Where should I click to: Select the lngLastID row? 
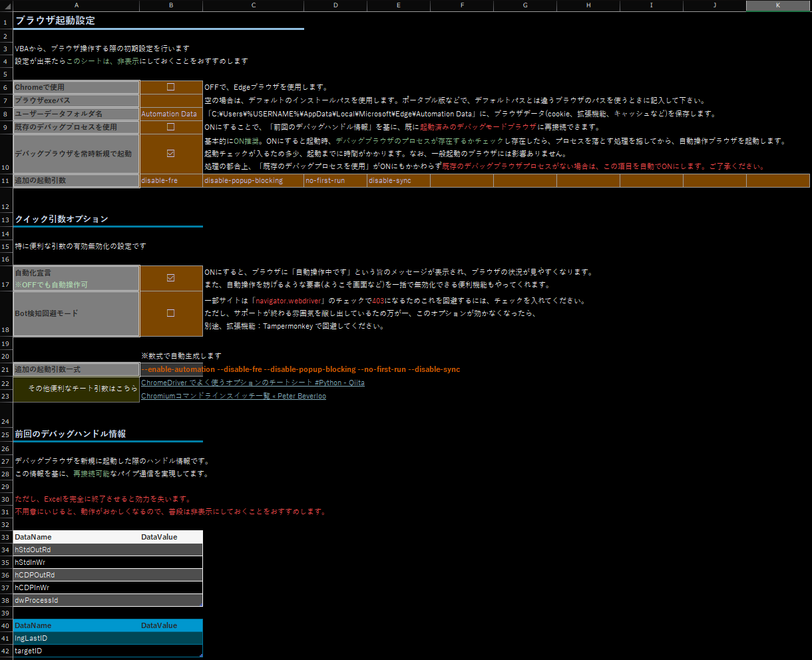click(x=108, y=638)
